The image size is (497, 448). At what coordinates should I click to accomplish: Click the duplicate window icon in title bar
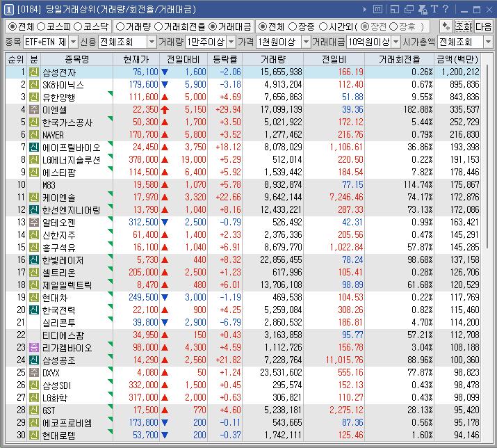[409, 10]
